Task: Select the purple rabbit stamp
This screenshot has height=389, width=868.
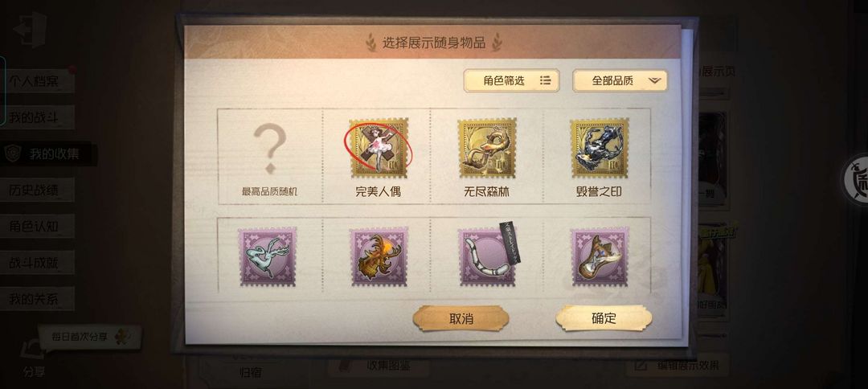Action: 268,256
